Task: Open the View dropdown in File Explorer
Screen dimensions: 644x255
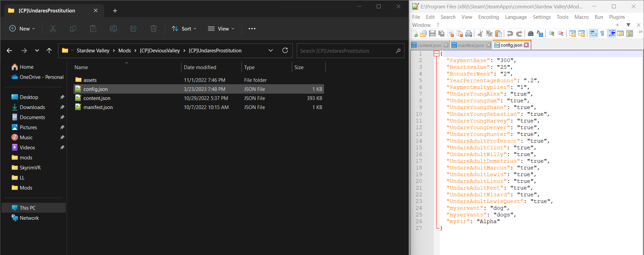Action: coord(221,29)
